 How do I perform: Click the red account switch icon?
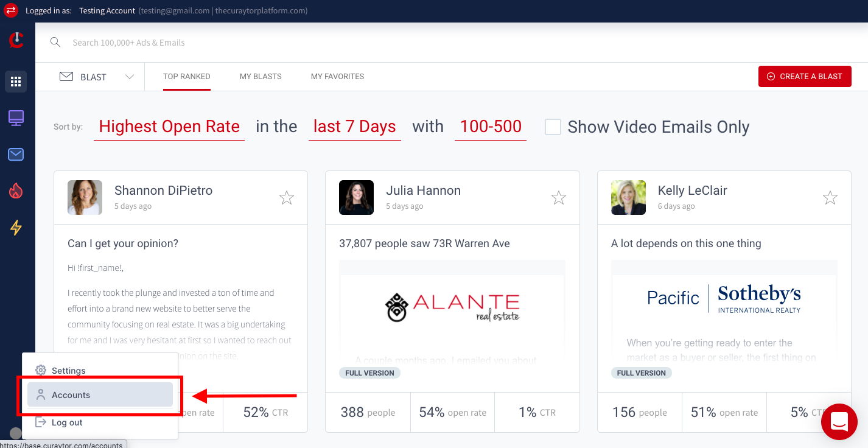11,11
